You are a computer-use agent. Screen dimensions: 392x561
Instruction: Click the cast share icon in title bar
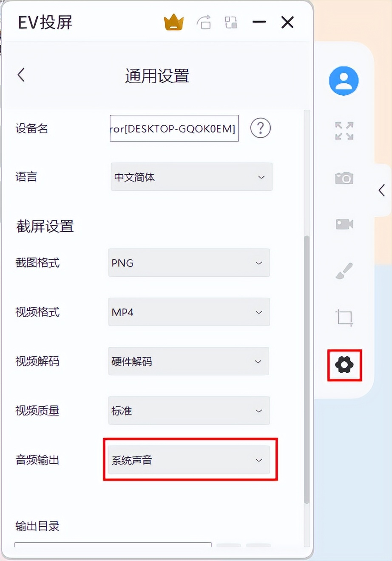[x=204, y=22]
